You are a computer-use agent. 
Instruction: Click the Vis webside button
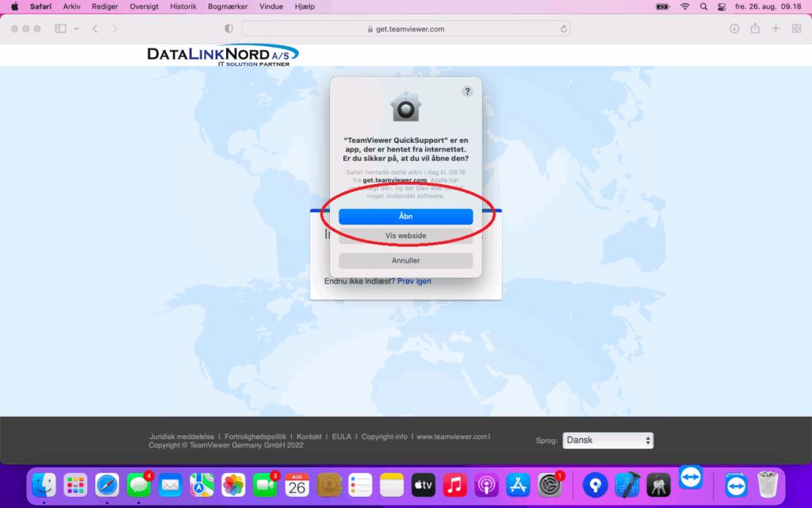405,236
